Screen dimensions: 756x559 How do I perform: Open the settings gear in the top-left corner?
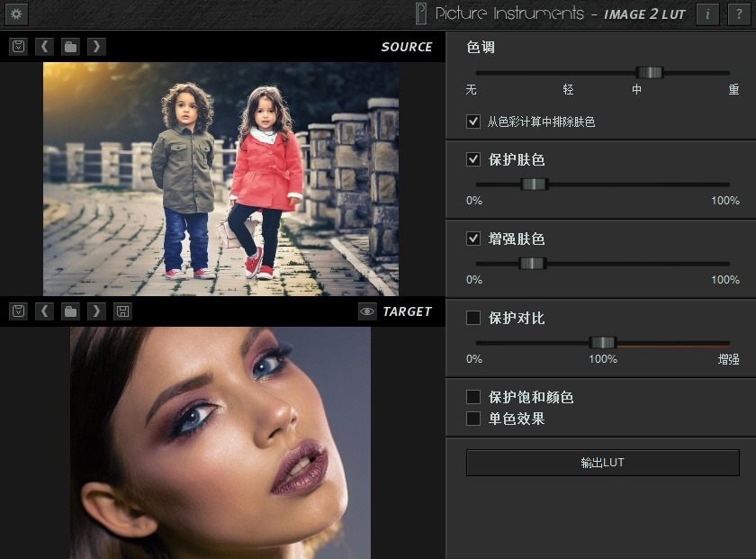(x=15, y=14)
